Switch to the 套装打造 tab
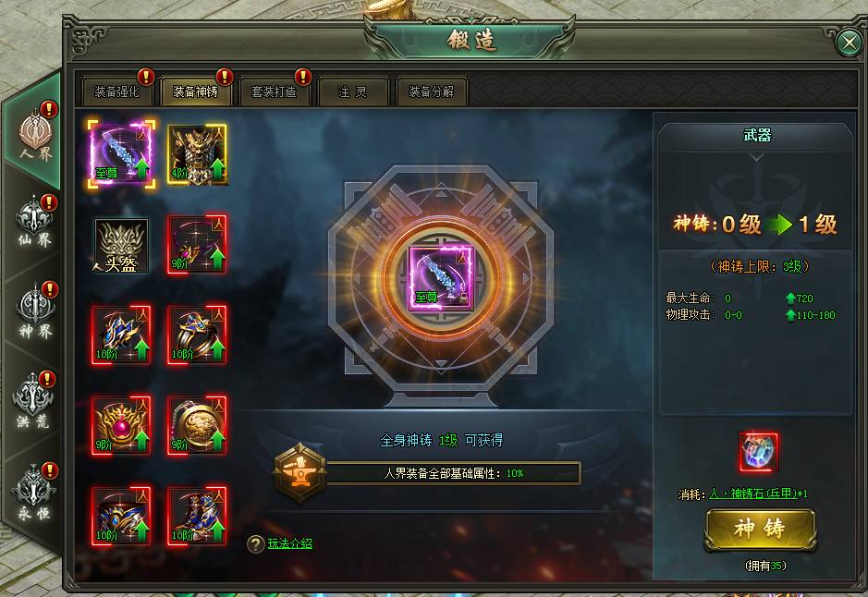 (274, 91)
